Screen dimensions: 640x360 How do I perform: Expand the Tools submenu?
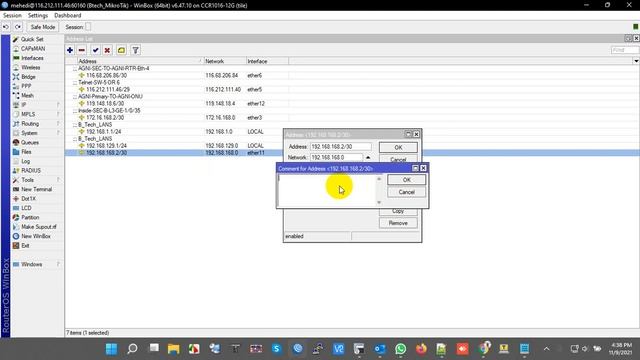coord(36,180)
